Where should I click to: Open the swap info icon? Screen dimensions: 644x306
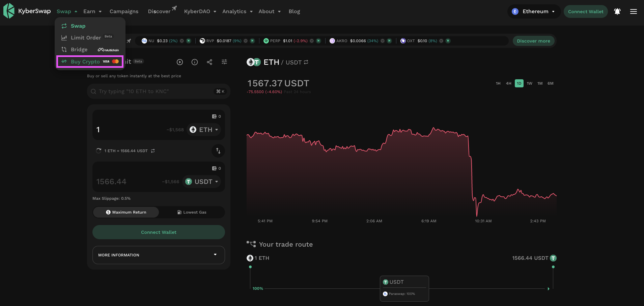(195, 62)
